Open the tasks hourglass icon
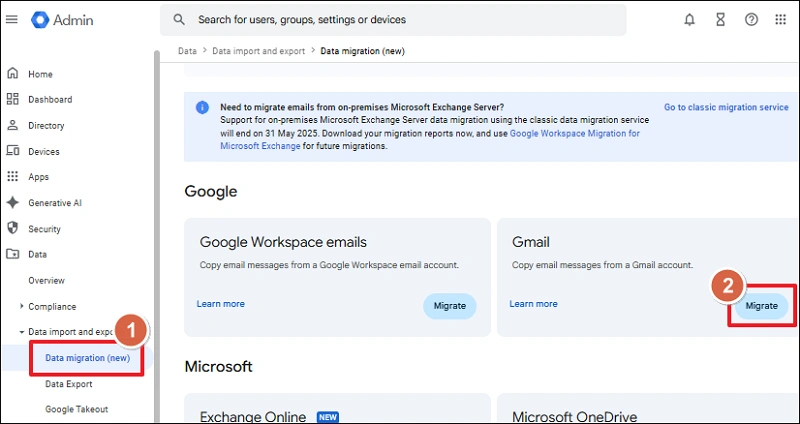The image size is (800, 424). click(720, 20)
